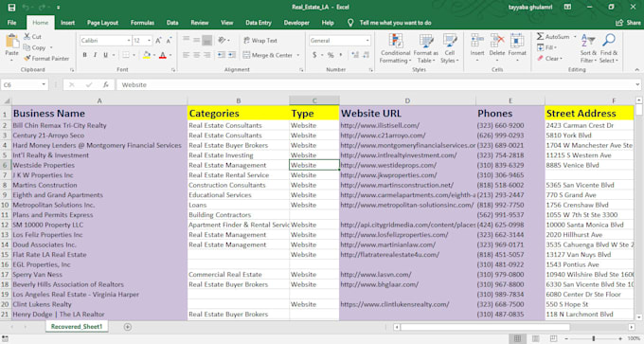The image size is (644, 344).
Task: Click the Select All corner button
Action: [x=7, y=100]
